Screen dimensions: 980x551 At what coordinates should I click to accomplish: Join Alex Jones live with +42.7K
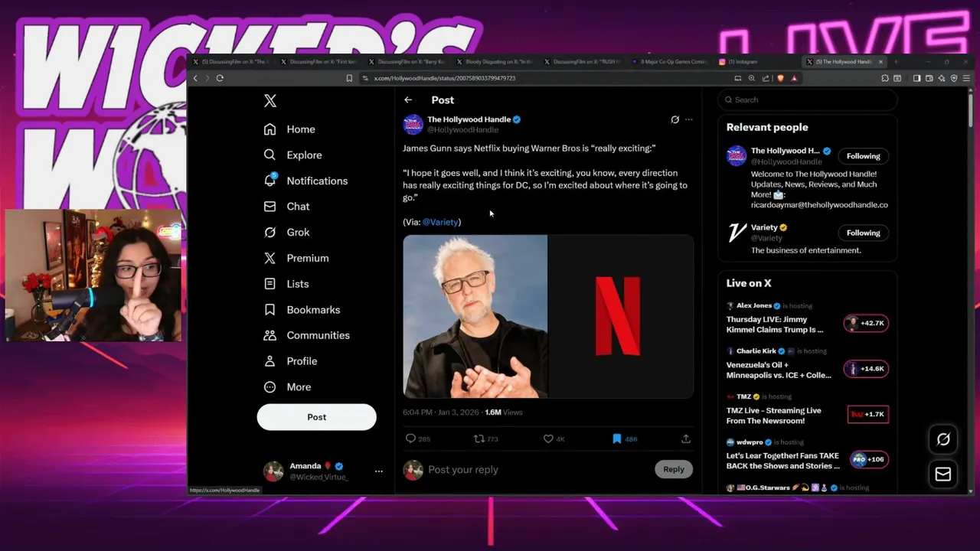[866, 323]
